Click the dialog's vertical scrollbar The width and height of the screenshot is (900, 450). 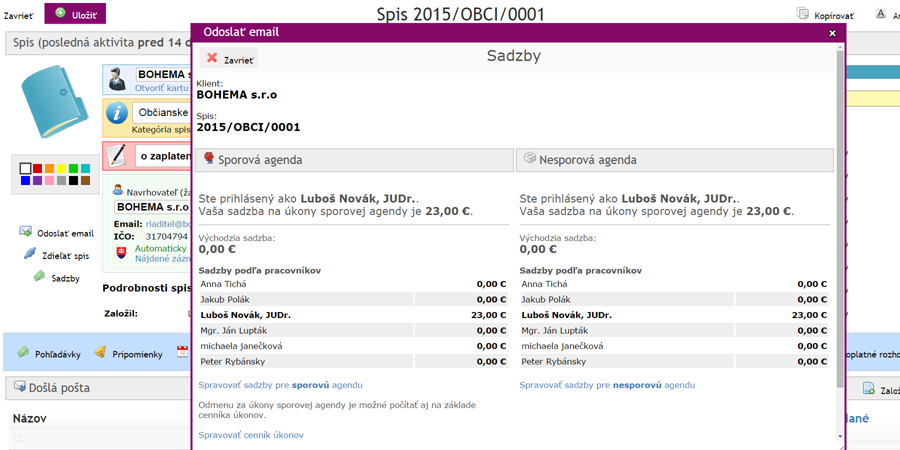point(840,218)
